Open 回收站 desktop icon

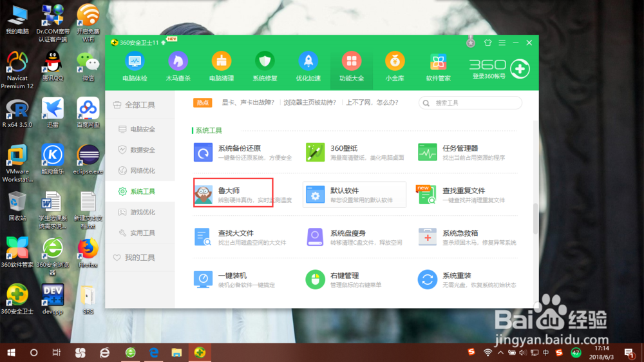tap(17, 206)
